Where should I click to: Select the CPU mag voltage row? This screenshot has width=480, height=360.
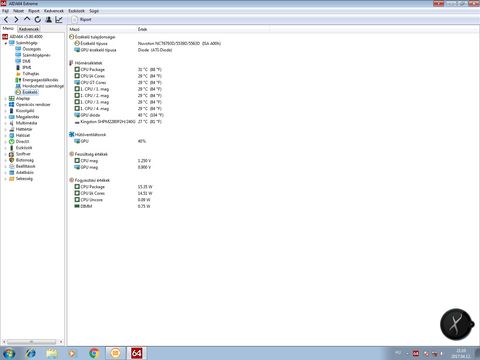click(x=112, y=161)
